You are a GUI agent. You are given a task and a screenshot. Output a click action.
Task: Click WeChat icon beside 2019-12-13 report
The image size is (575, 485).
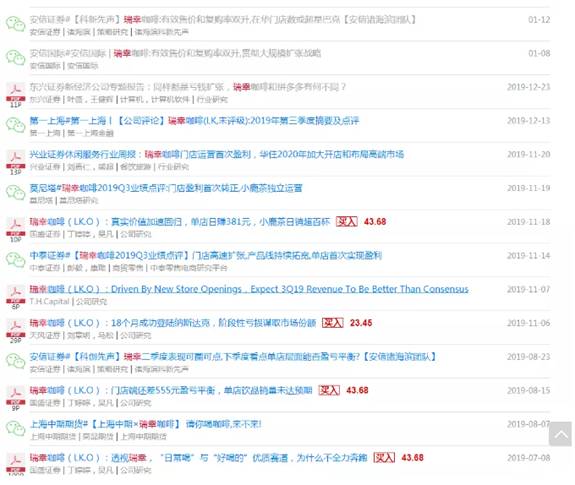tap(15, 125)
